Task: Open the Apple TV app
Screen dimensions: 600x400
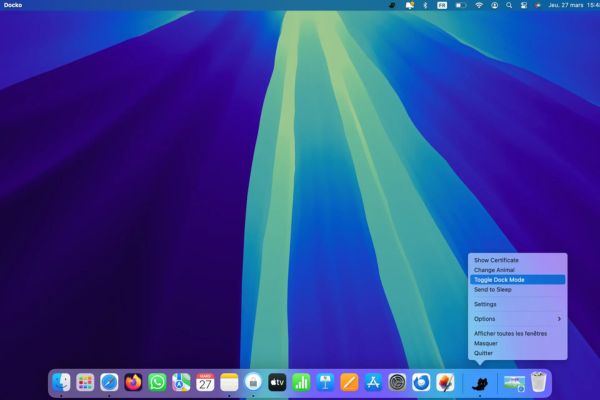Action: coord(277,382)
